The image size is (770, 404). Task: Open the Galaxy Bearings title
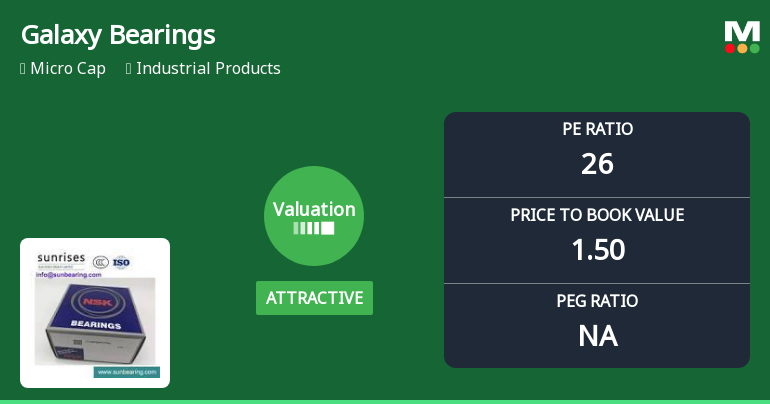(x=118, y=36)
